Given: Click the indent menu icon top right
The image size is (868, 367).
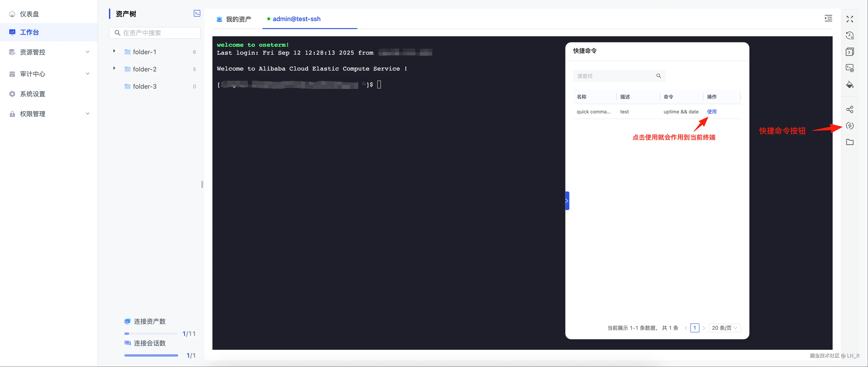Looking at the screenshot, I should [x=828, y=18].
